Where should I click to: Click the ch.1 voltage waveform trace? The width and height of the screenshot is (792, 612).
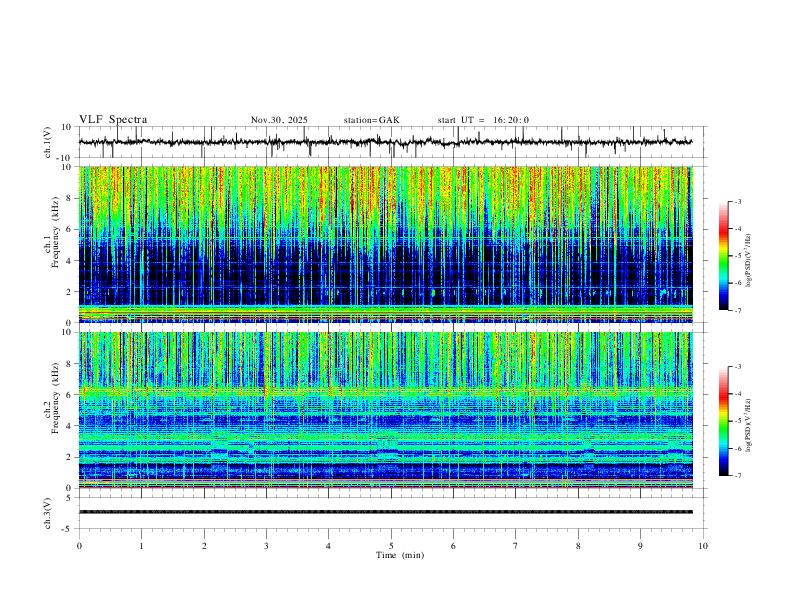click(385, 142)
